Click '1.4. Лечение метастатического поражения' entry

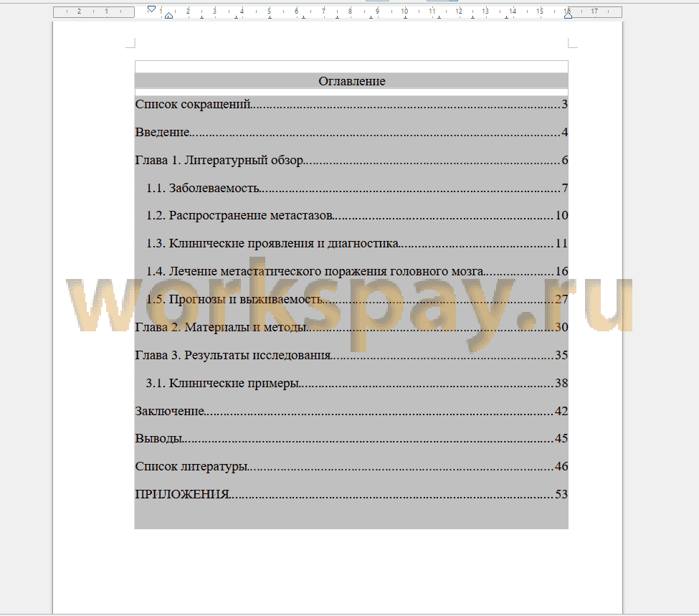[356, 271]
